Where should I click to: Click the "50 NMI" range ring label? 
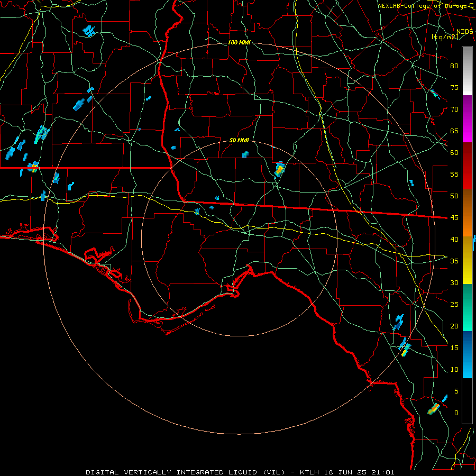tap(239, 140)
